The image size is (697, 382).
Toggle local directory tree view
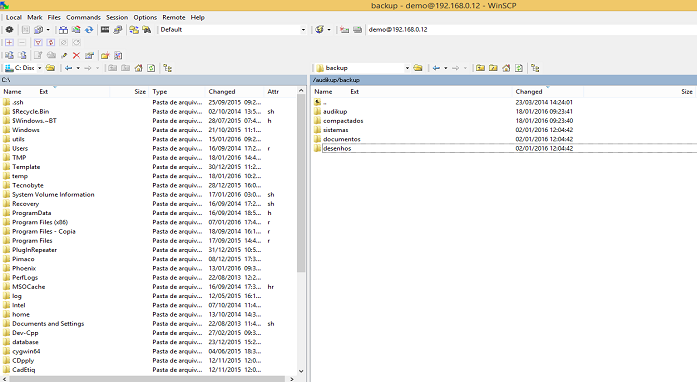[167, 68]
